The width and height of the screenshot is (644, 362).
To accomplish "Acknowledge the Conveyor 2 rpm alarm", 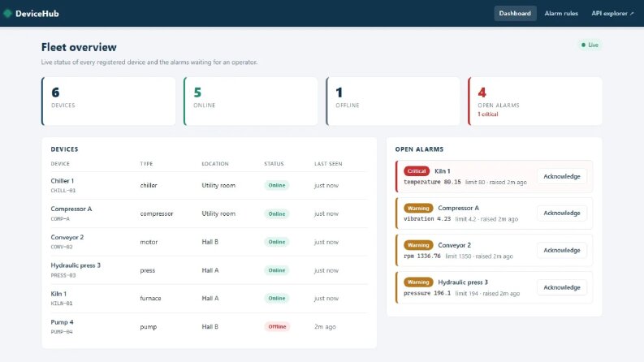I will 561,250.
